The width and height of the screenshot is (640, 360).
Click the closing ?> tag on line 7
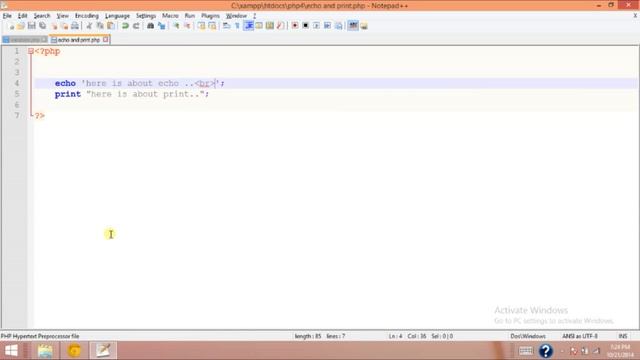point(40,116)
